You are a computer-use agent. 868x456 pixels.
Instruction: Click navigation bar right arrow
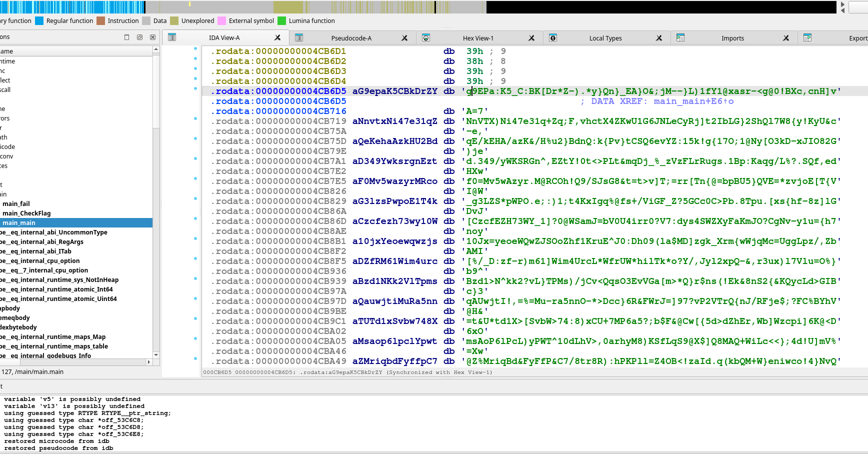[842, 4]
